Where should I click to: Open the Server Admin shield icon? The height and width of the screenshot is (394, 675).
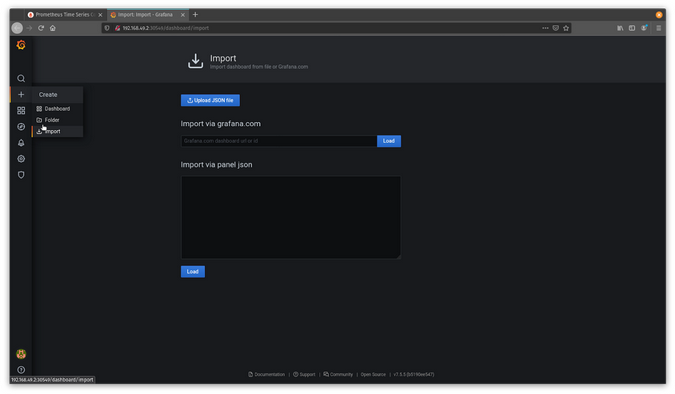(x=21, y=175)
